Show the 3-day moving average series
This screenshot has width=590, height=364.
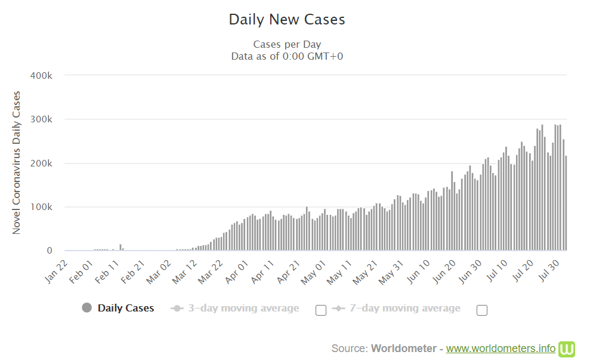243,309
